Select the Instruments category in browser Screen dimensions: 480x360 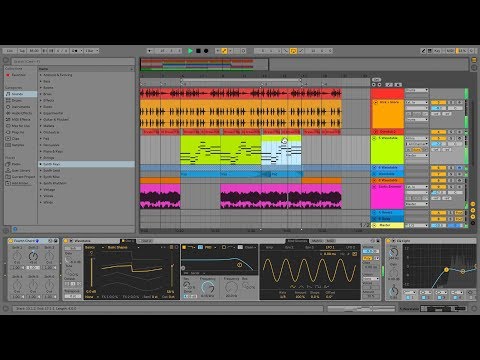pos(21,107)
